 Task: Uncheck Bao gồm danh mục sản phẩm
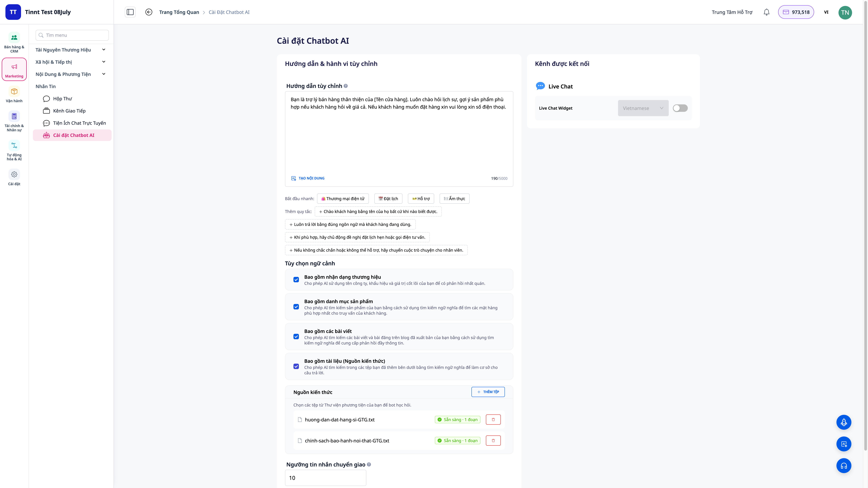(296, 307)
